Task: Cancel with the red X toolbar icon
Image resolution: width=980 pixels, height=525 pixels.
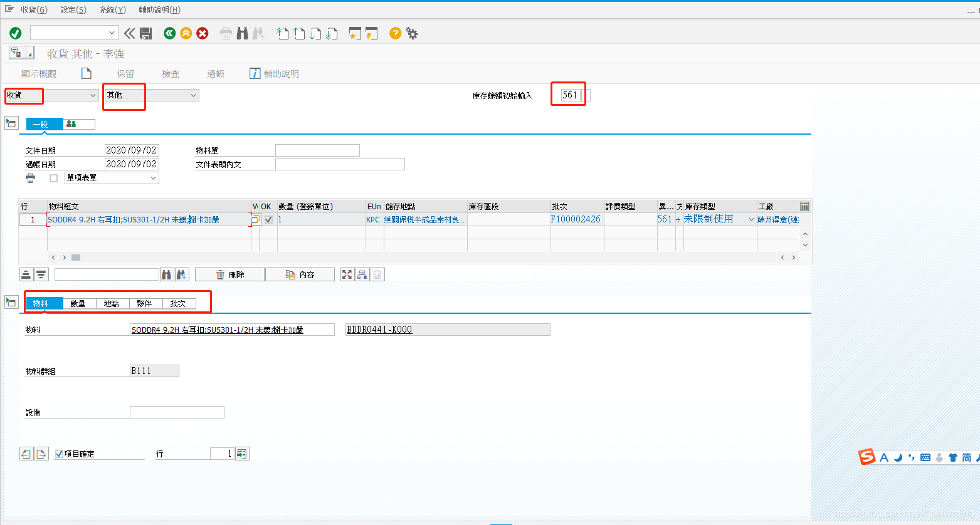Action: [x=202, y=33]
